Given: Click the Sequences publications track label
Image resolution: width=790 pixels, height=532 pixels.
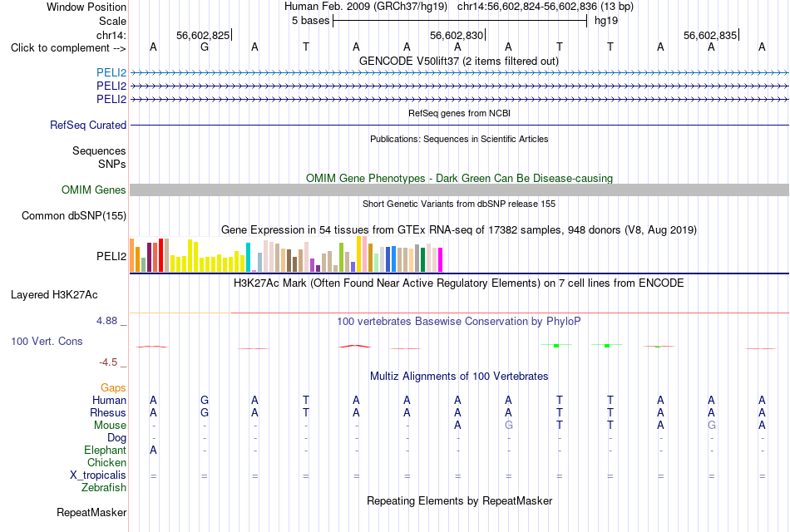Looking at the screenshot, I should click(x=99, y=150).
